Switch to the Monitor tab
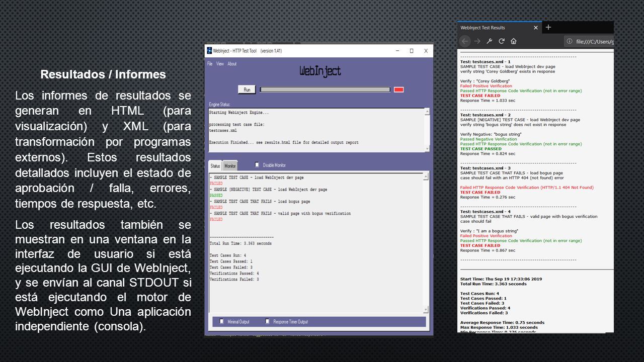 click(x=230, y=166)
